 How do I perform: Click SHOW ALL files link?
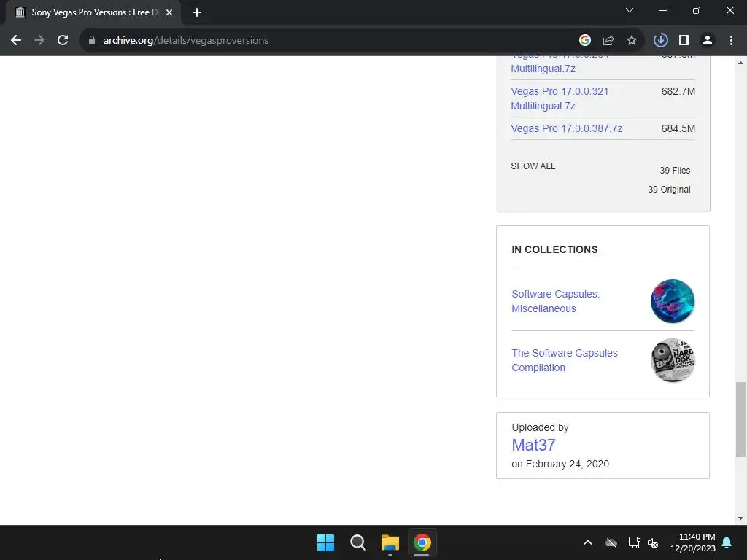533,166
